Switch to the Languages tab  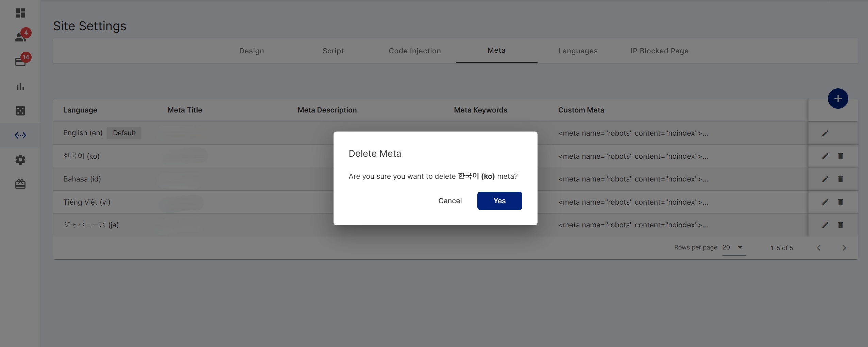click(x=578, y=51)
